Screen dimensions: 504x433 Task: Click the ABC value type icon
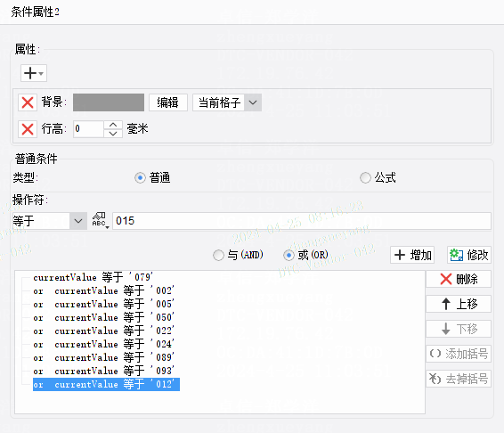[101, 220]
